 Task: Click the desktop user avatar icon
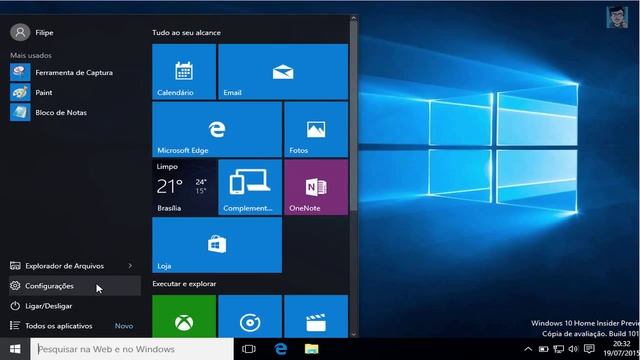[617, 17]
